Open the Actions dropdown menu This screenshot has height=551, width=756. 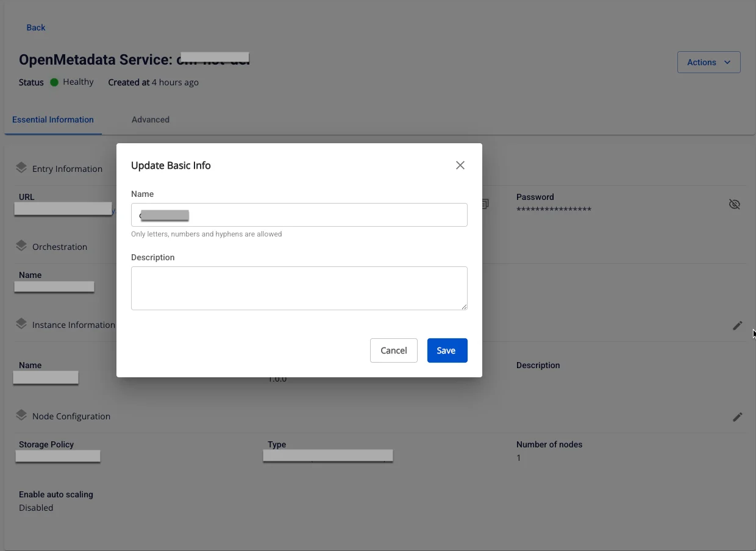(708, 62)
